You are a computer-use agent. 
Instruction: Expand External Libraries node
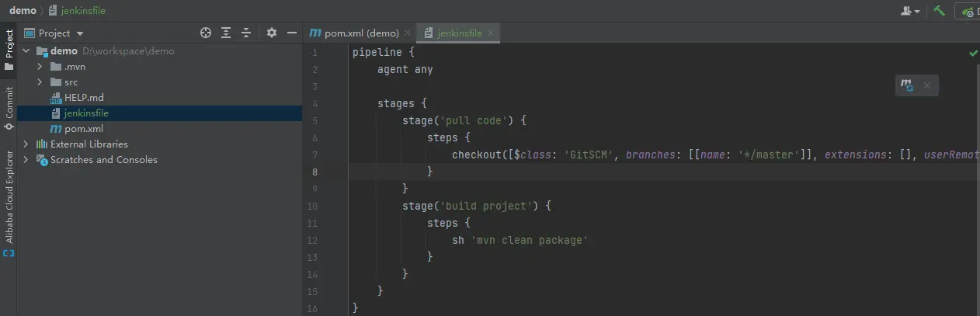26,144
